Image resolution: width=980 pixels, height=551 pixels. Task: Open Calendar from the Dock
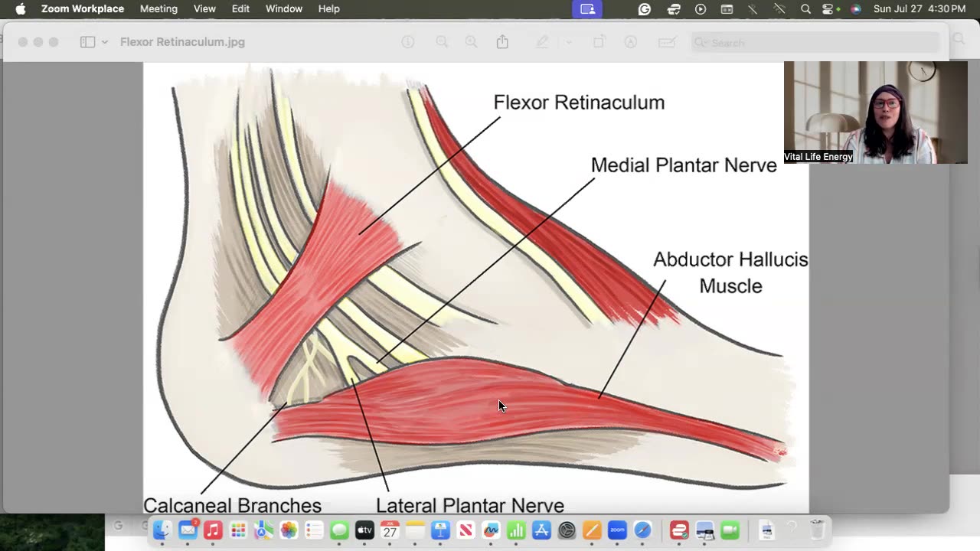[390, 530]
